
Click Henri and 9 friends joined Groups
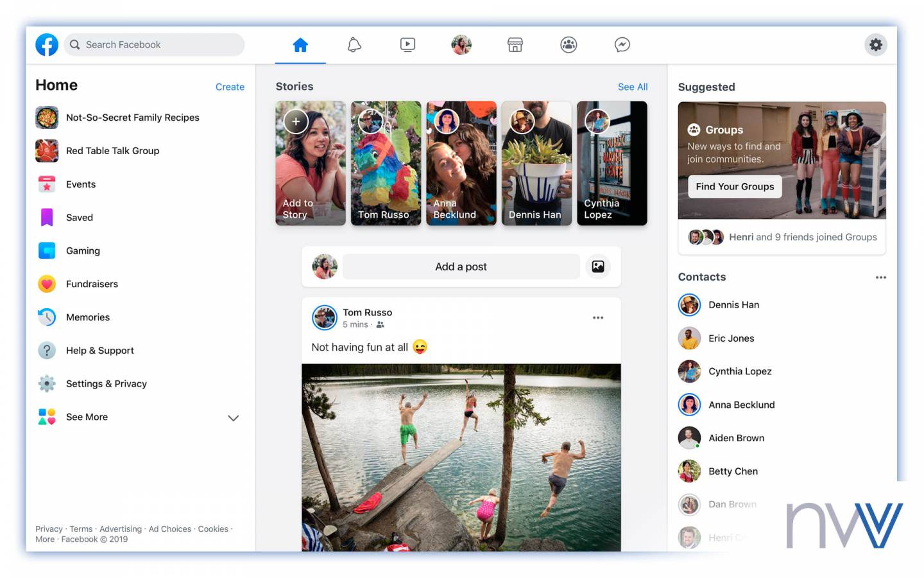(x=782, y=237)
